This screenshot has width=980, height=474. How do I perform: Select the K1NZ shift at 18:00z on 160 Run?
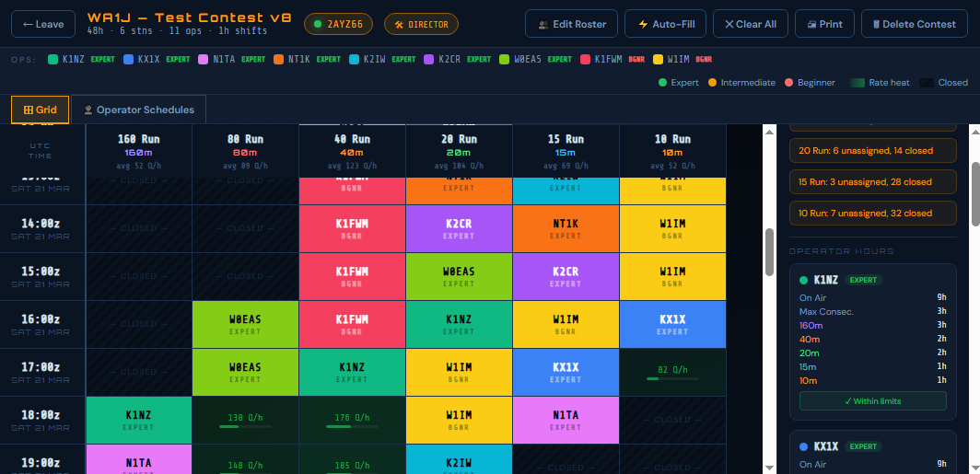[139, 420]
